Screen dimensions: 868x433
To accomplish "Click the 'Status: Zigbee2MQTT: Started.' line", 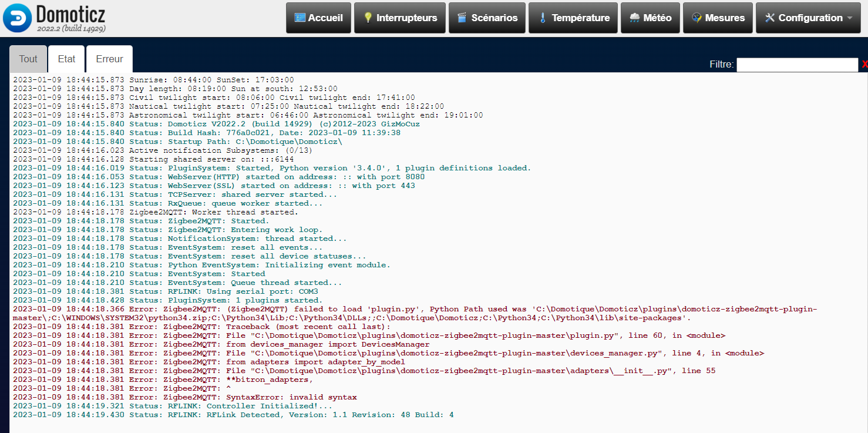I will (141, 221).
